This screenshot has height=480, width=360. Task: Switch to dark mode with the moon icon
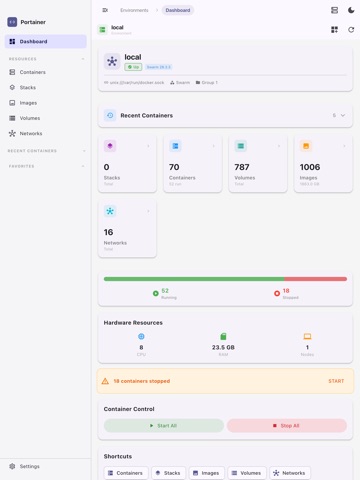coord(351,10)
